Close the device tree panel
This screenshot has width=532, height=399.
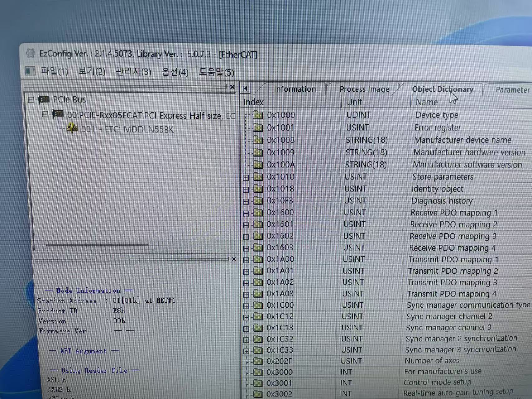point(232,87)
